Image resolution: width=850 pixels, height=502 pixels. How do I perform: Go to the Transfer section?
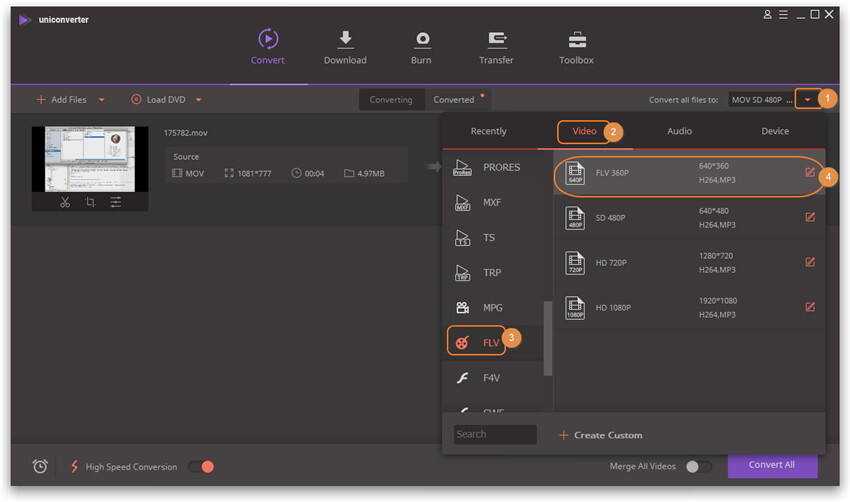pyautogui.click(x=496, y=39)
